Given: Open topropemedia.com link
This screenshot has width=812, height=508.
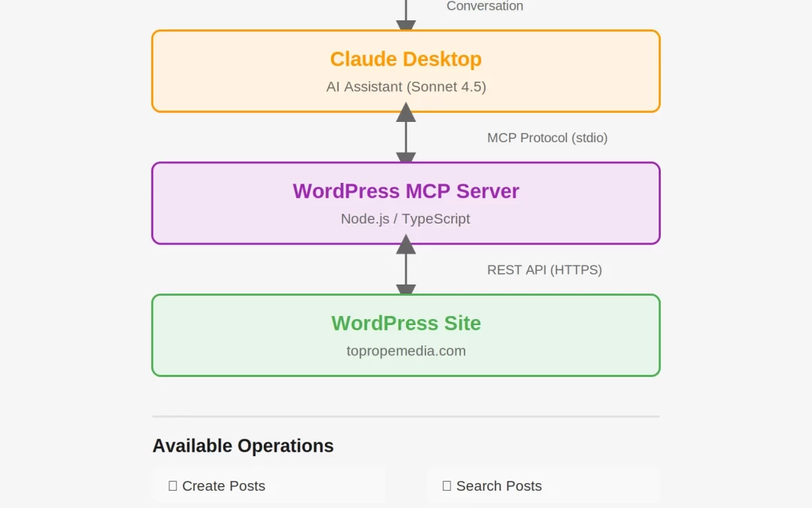Looking at the screenshot, I should (406, 351).
